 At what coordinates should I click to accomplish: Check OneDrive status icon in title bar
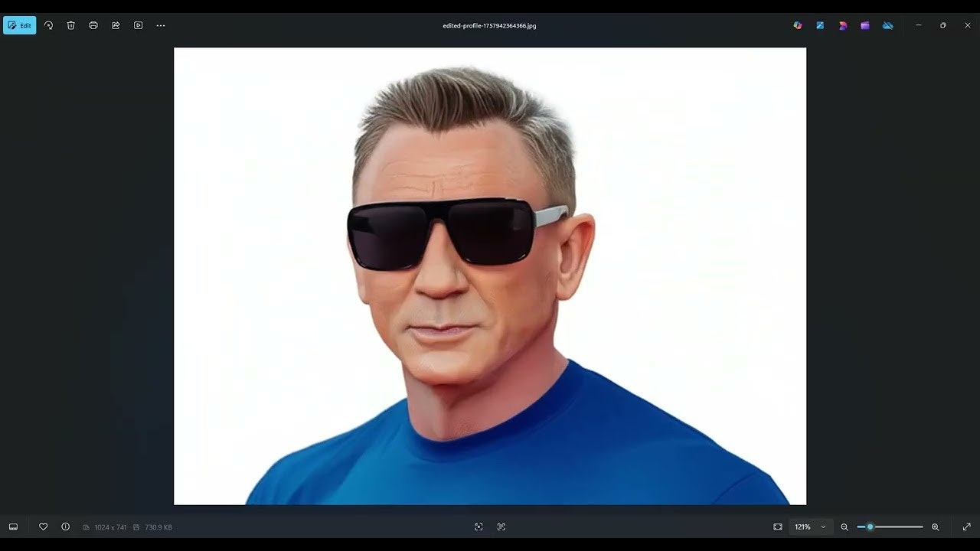pyautogui.click(x=887, y=25)
